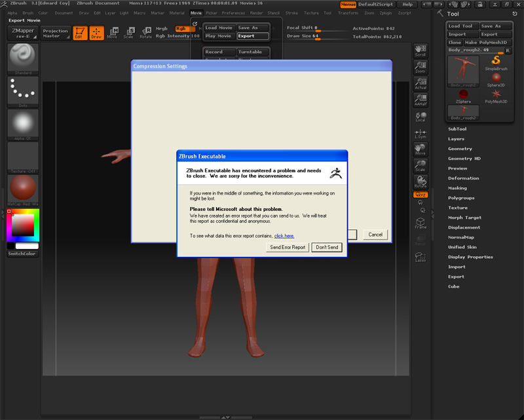Click the Rotate mode icon in top toolbar
Image resolution: width=524 pixels, height=420 pixels.
(x=145, y=33)
